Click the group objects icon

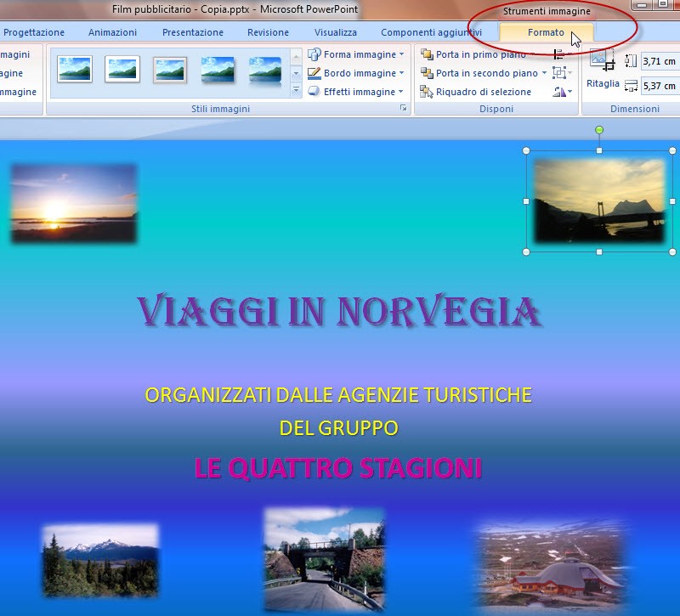pyautogui.click(x=559, y=73)
